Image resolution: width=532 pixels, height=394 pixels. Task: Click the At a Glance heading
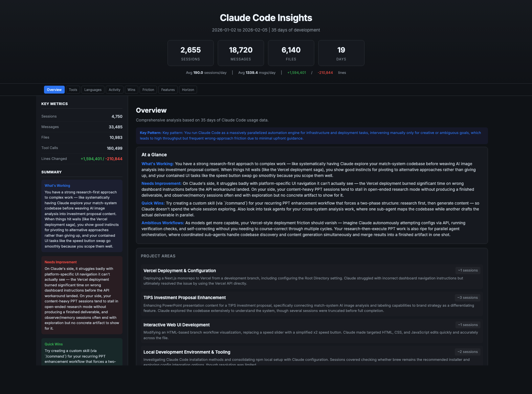[154, 155]
